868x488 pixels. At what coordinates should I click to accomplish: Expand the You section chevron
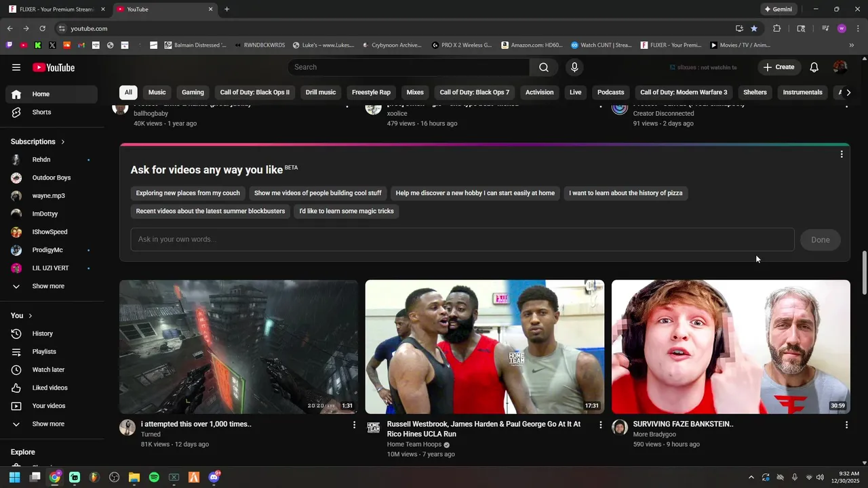(31, 316)
